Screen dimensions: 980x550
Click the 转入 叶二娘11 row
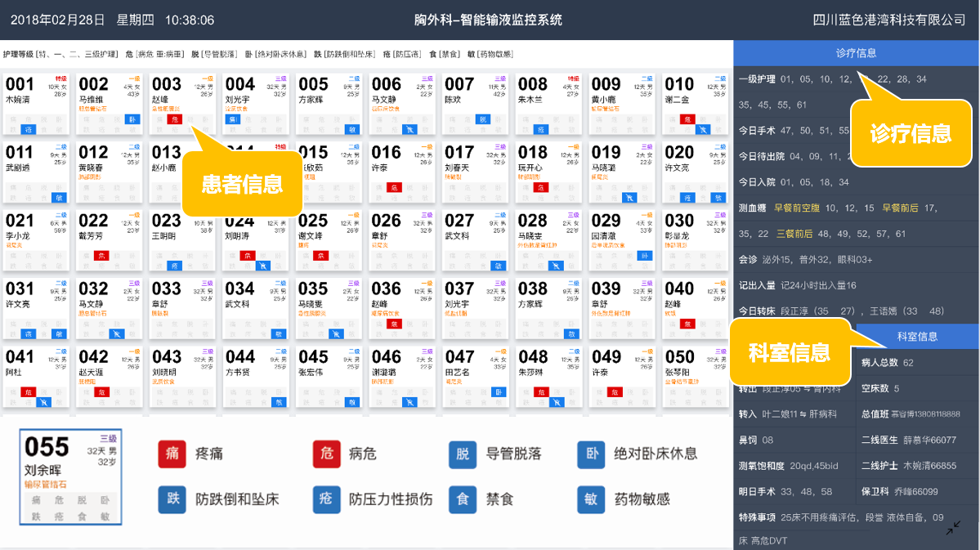point(794,414)
